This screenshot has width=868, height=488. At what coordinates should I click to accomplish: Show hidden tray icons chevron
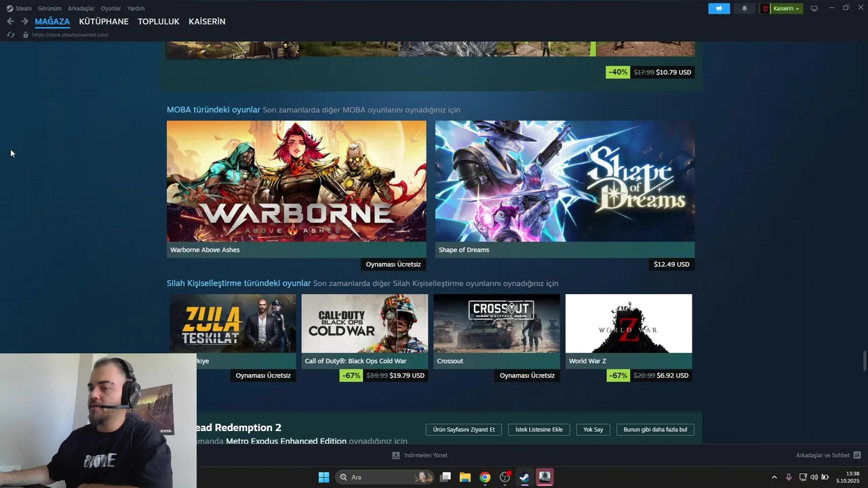774,477
